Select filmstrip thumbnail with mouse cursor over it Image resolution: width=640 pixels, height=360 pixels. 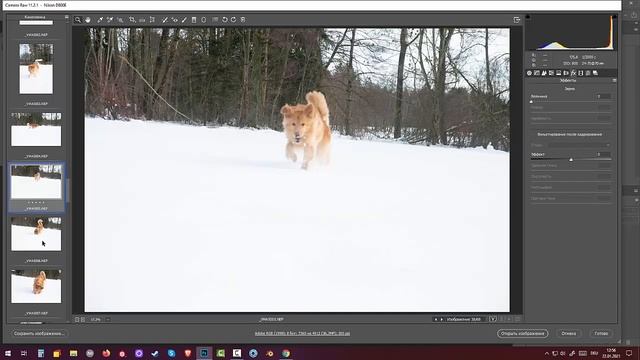36,234
